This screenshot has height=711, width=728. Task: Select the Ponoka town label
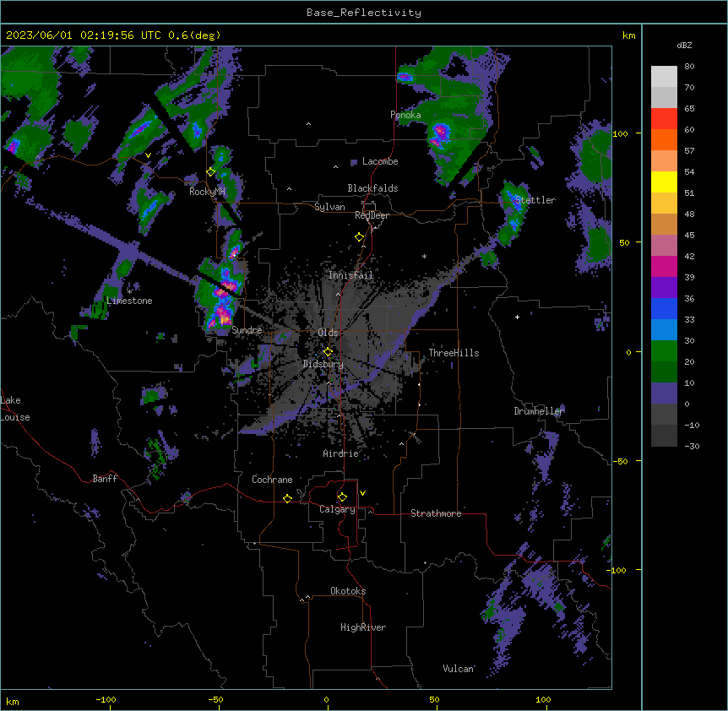tap(405, 115)
